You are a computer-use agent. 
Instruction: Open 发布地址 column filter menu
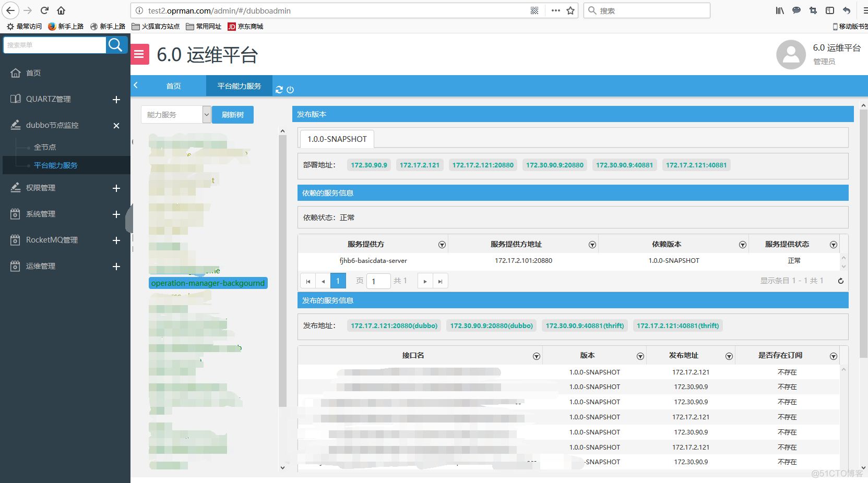point(729,356)
